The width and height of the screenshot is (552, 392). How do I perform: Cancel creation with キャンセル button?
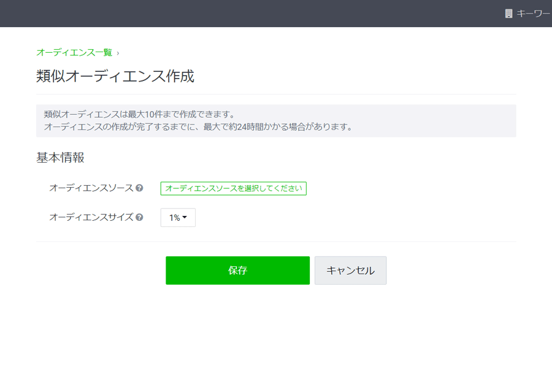pos(350,271)
